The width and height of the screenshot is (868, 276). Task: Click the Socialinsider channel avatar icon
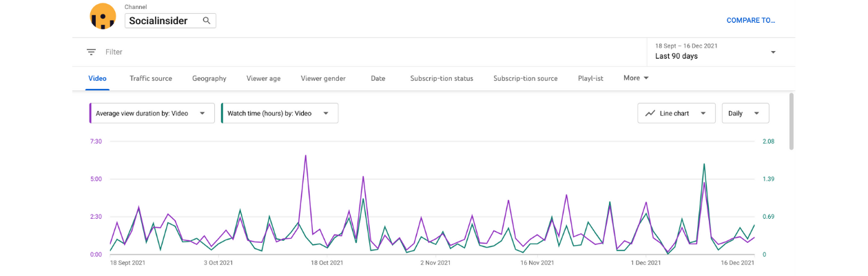(103, 16)
